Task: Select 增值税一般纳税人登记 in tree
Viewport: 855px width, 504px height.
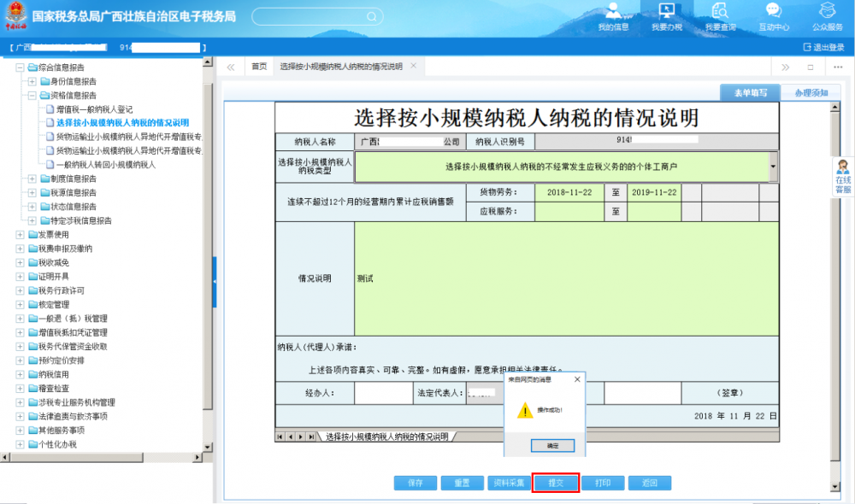Action: click(x=94, y=109)
